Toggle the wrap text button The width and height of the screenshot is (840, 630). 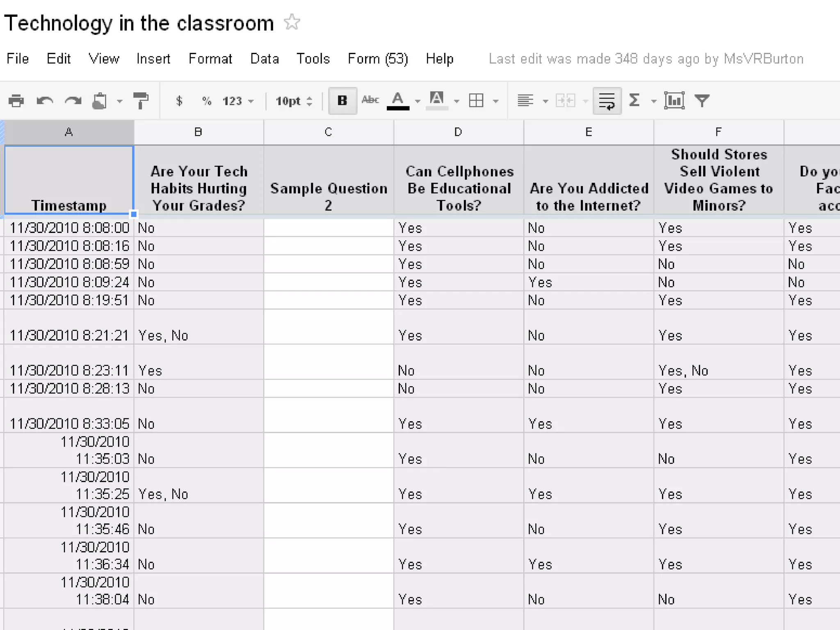coord(607,100)
